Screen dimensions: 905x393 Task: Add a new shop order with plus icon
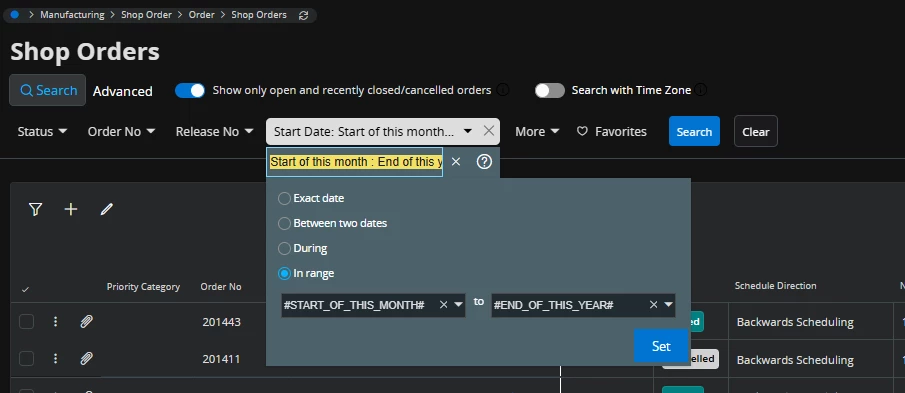(x=70, y=209)
